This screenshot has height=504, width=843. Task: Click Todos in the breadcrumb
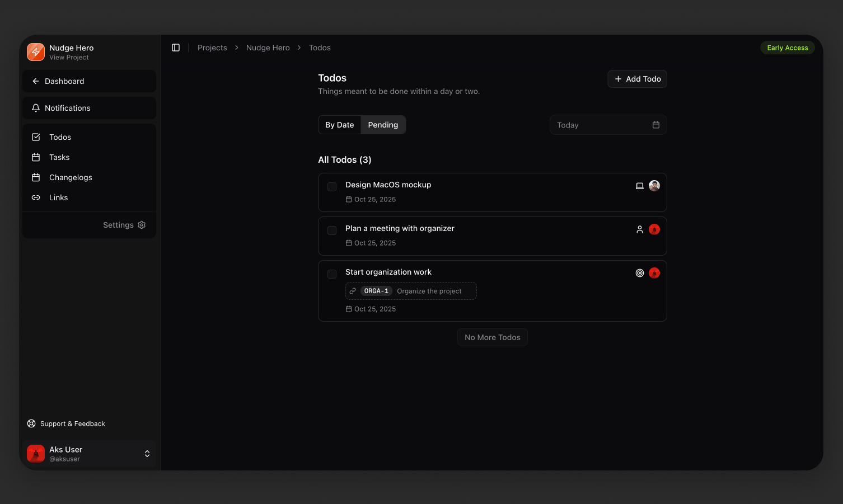click(320, 48)
